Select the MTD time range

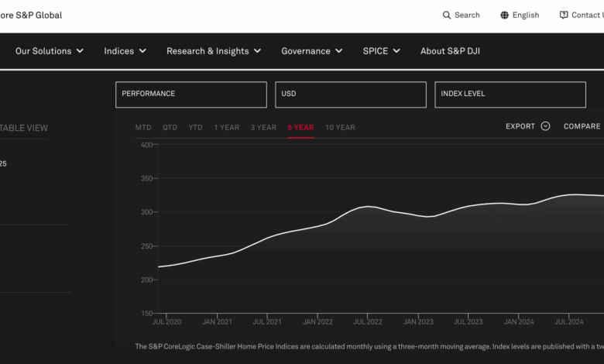pyautogui.click(x=143, y=128)
